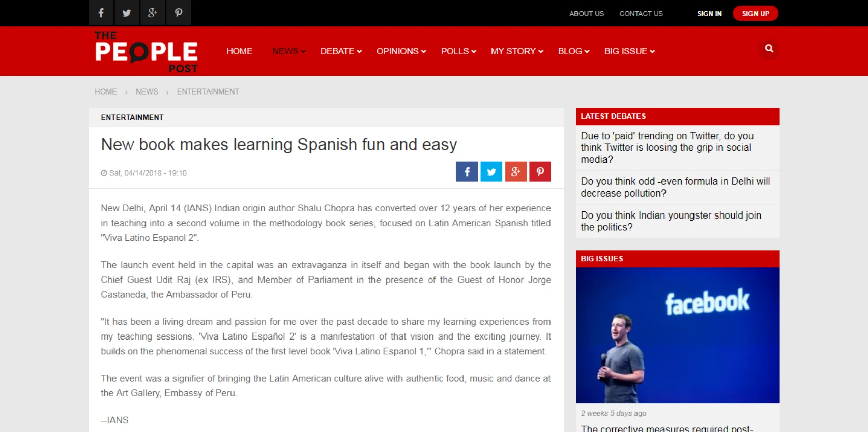The height and width of the screenshot is (432, 868).
Task: Open the Twitter icon in top bar
Action: coord(127,13)
